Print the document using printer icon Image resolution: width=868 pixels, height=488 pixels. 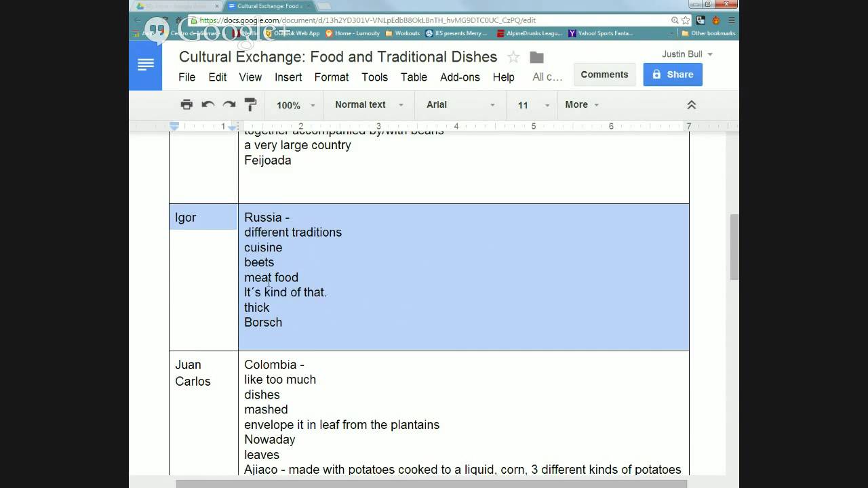pyautogui.click(x=186, y=104)
